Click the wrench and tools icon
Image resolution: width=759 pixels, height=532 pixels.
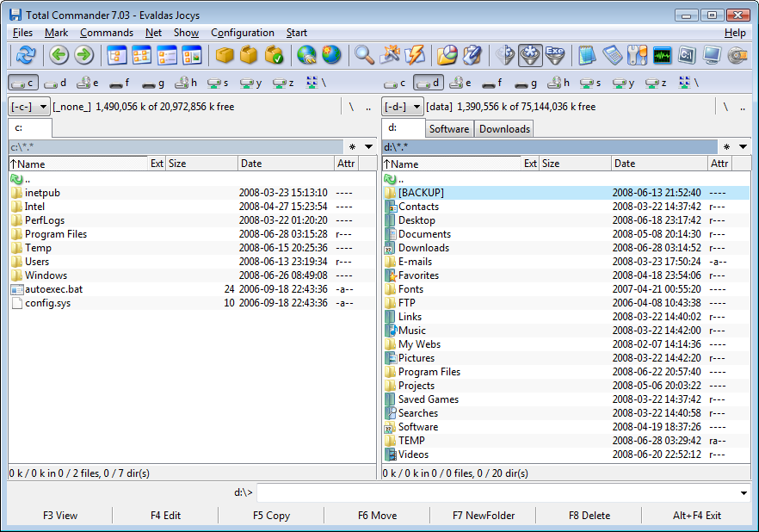pyautogui.click(x=638, y=55)
